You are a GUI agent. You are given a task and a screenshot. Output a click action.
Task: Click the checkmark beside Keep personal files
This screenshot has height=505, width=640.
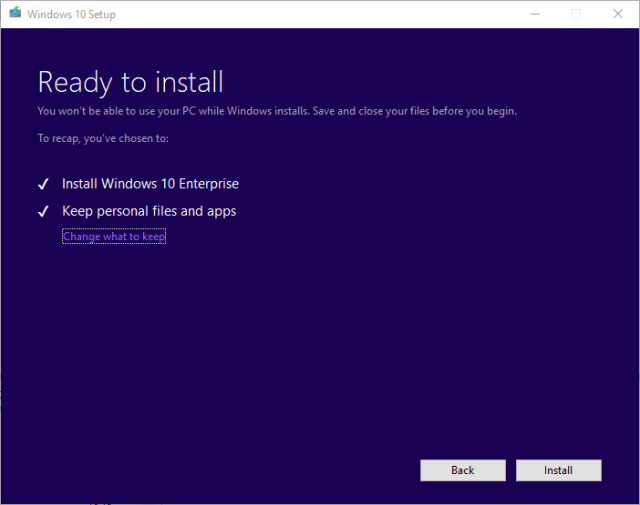[43, 212]
